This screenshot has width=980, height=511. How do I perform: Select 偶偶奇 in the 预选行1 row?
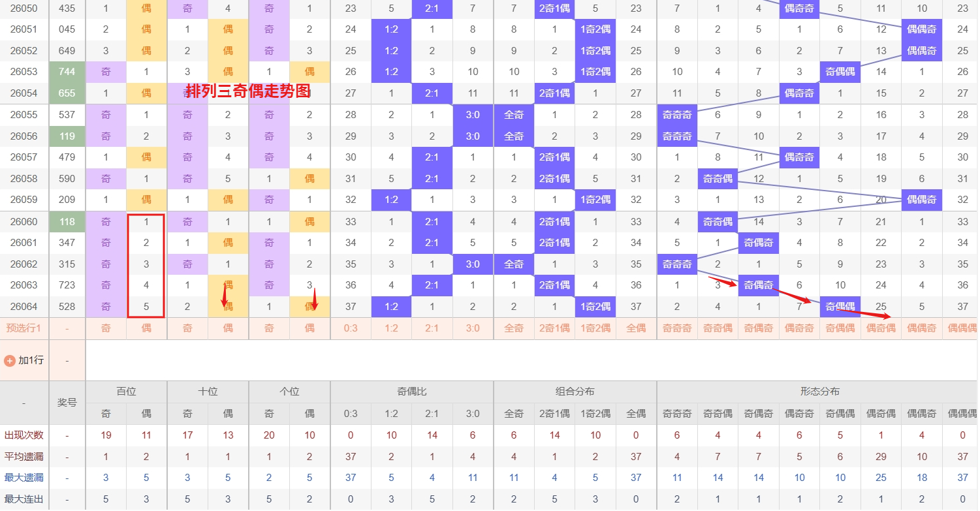click(x=922, y=328)
